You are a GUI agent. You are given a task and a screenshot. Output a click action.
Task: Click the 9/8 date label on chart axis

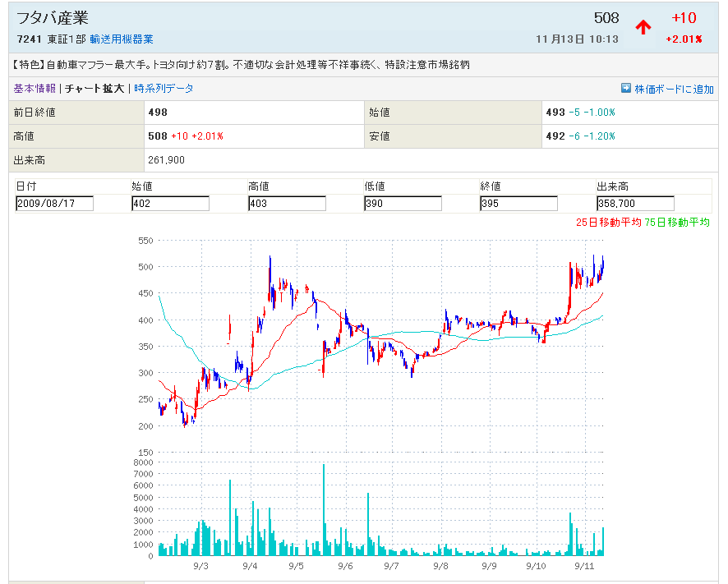tap(440, 566)
